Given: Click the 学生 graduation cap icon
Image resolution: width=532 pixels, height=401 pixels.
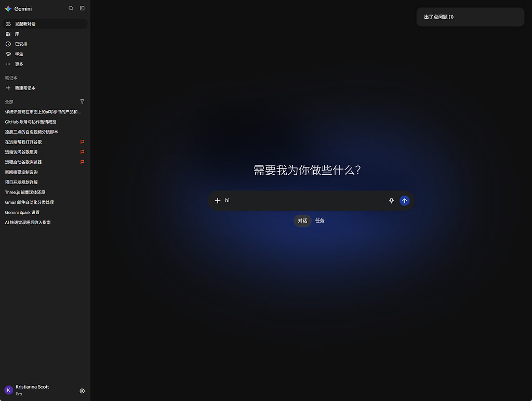Looking at the screenshot, I should coord(8,54).
